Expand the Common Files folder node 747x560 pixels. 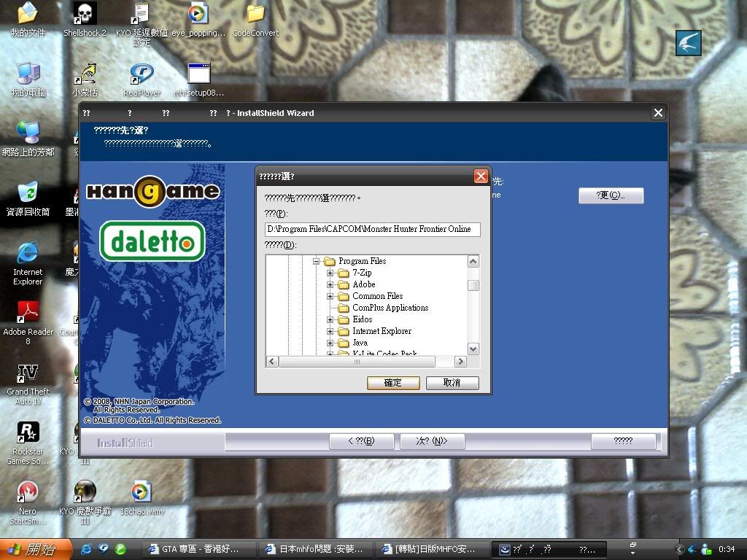330,296
